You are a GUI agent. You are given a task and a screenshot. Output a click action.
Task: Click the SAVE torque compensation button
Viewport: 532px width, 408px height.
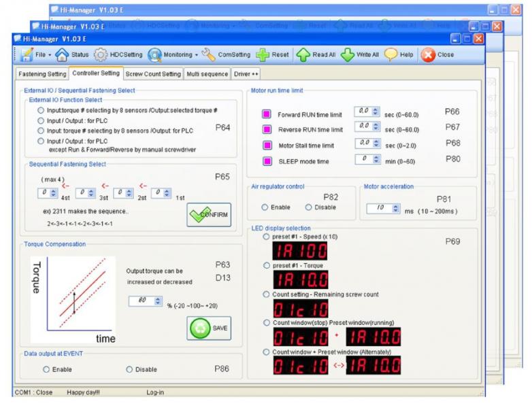[209, 328]
